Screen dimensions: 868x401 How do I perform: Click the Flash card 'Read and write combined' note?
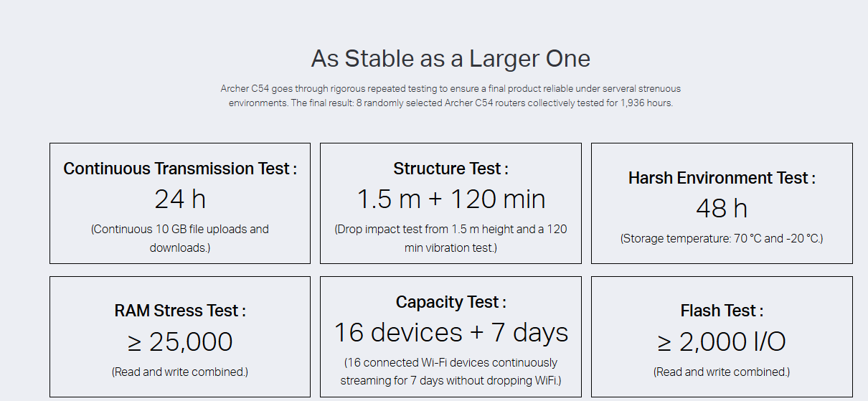tap(722, 372)
